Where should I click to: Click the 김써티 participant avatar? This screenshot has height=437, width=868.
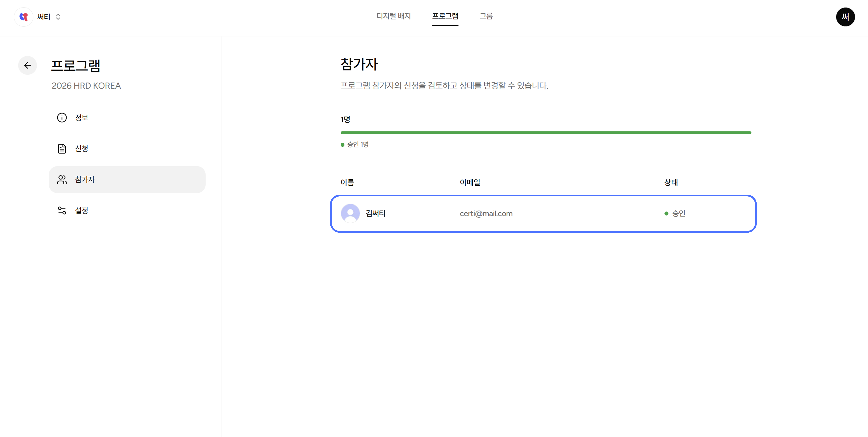(350, 214)
